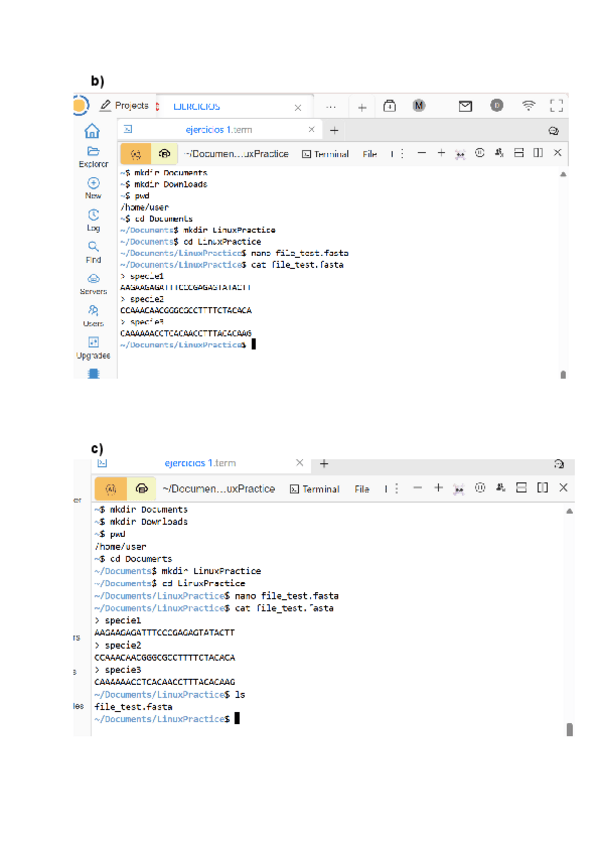Switch to the EJERCICIOS project tab
600x848 pixels.
(x=197, y=106)
